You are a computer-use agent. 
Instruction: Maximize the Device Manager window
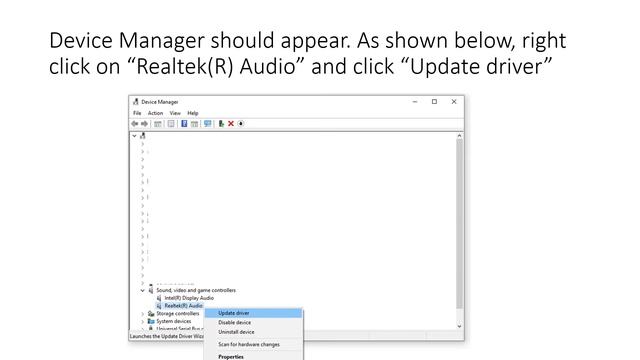434,102
